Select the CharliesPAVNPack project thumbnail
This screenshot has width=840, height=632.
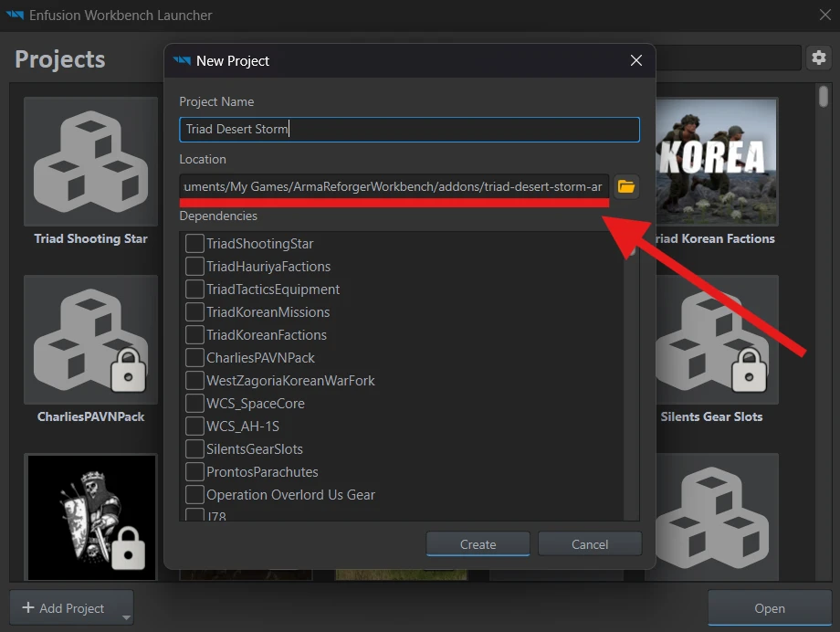(x=90, y=340)
